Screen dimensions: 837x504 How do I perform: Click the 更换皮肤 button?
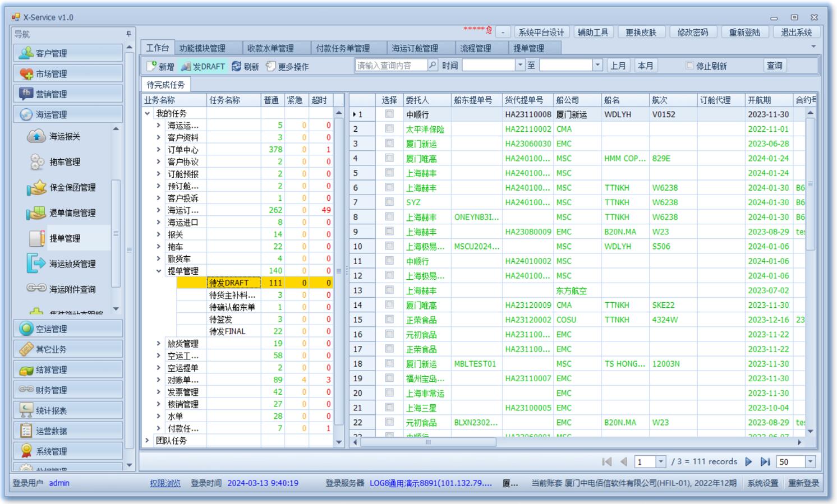click(641, 33)
